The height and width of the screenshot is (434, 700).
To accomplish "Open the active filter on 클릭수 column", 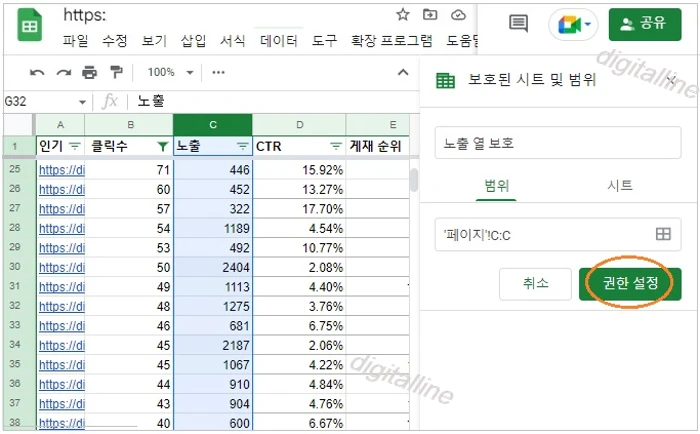I will tap(163, 146).
